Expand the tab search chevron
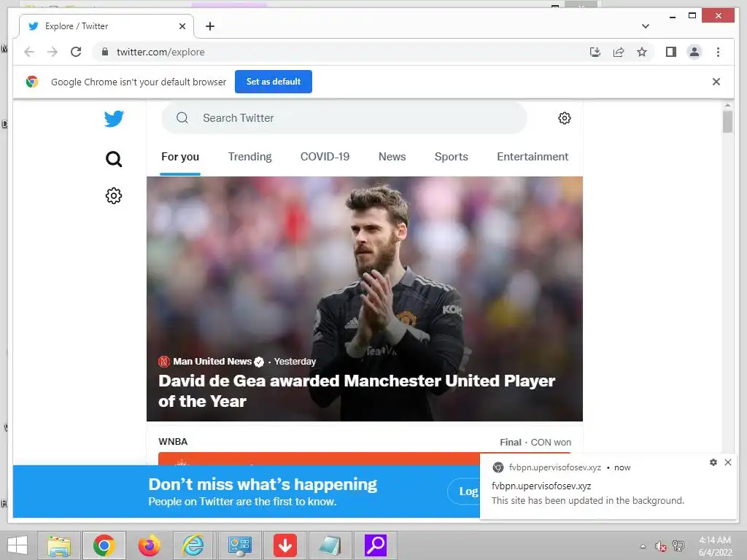 pyautogui.click(x=645, y=26)
